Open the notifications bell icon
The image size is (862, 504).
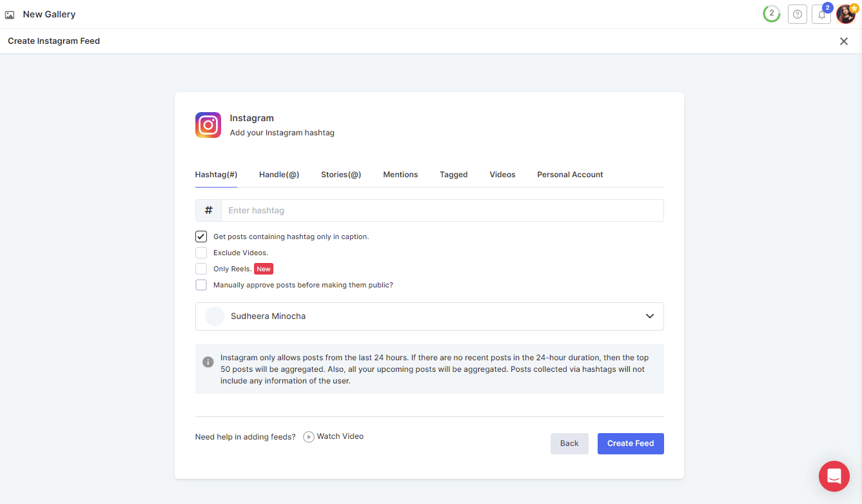[x=821, y=14]
